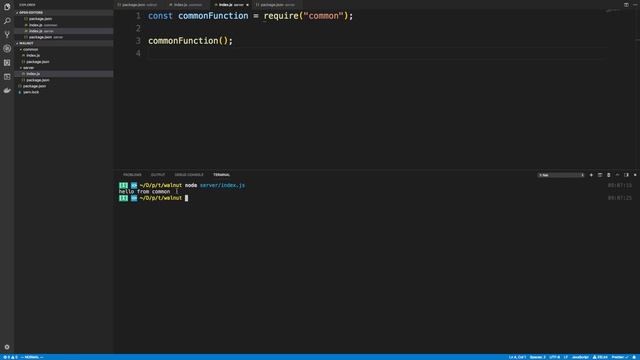Open package.json in Open Editors list
640x360 pixels.
point(64,19)
